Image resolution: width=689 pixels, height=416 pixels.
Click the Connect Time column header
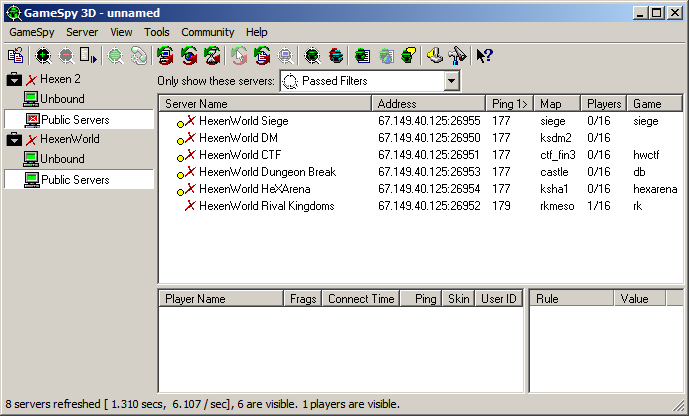point(361,299)
